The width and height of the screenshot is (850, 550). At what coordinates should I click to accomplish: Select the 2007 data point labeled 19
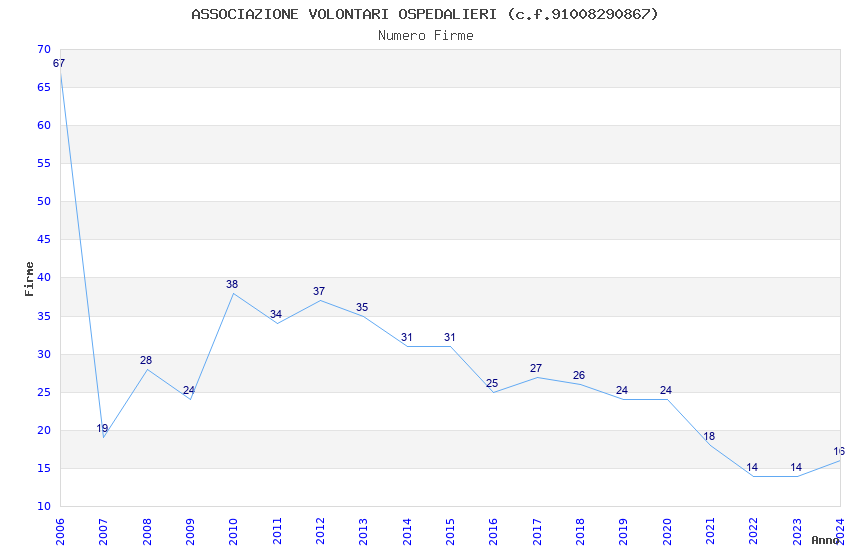click(102, 428)
